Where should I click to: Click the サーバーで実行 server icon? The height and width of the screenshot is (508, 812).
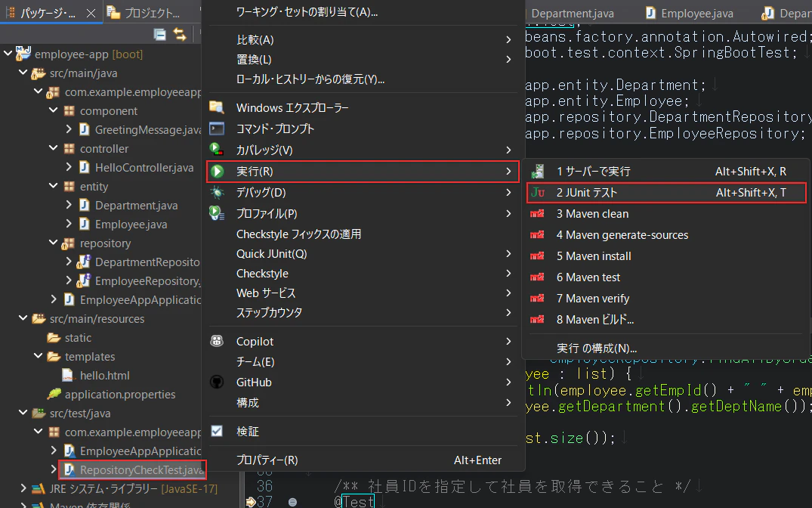pos(538,171)
